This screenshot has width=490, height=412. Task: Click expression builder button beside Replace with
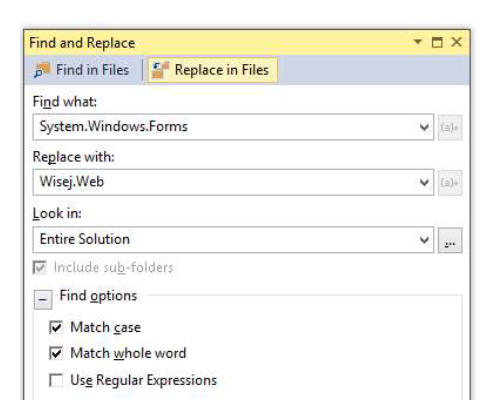point(450,183)
